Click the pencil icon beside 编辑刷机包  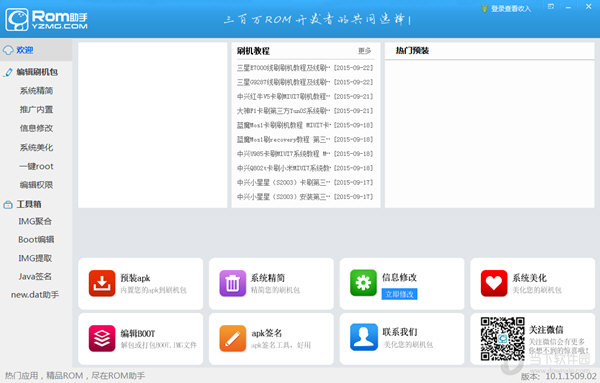click(8, 72)
